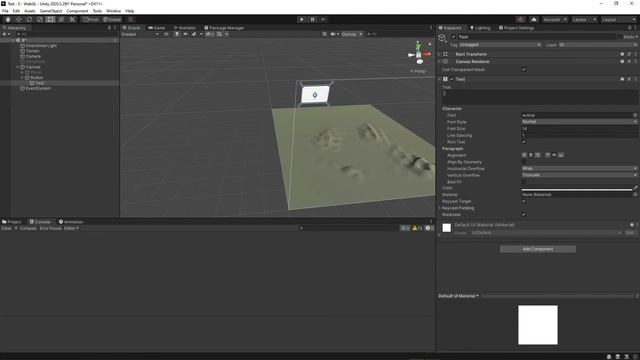Open the Layout dropdown
This screenshot has height=360, width=640.
618,19
